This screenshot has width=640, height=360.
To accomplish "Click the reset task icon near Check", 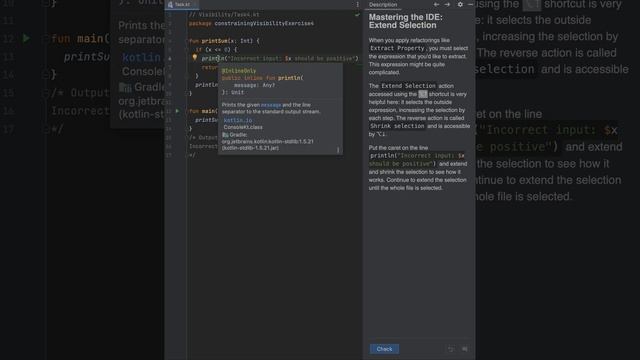I will tap(451, 349).
